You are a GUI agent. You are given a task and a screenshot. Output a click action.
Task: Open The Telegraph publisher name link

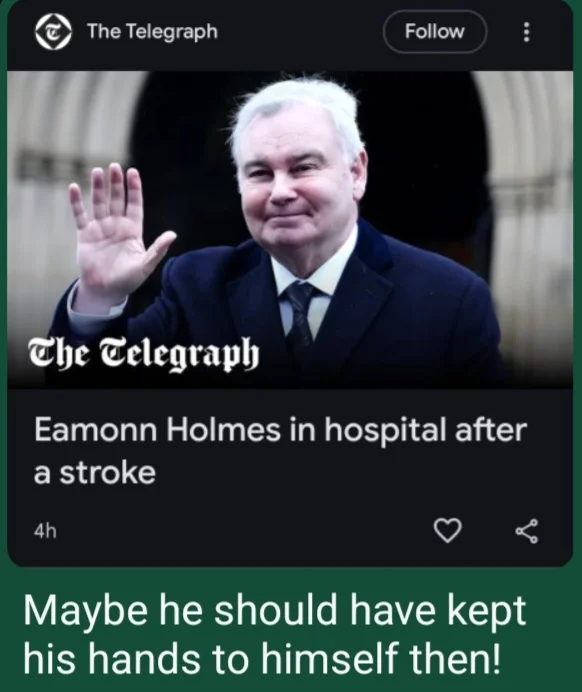(x=152, y=31)
